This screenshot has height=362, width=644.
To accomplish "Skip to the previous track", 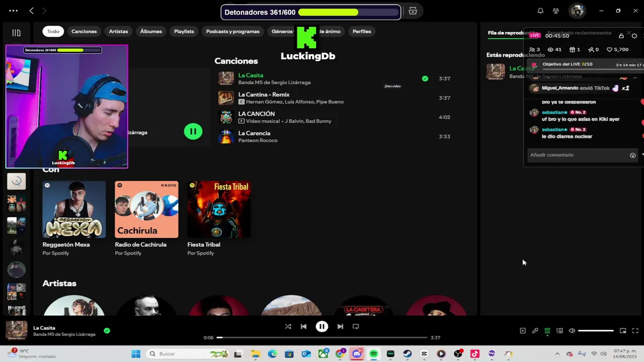I will coord(303,326).
